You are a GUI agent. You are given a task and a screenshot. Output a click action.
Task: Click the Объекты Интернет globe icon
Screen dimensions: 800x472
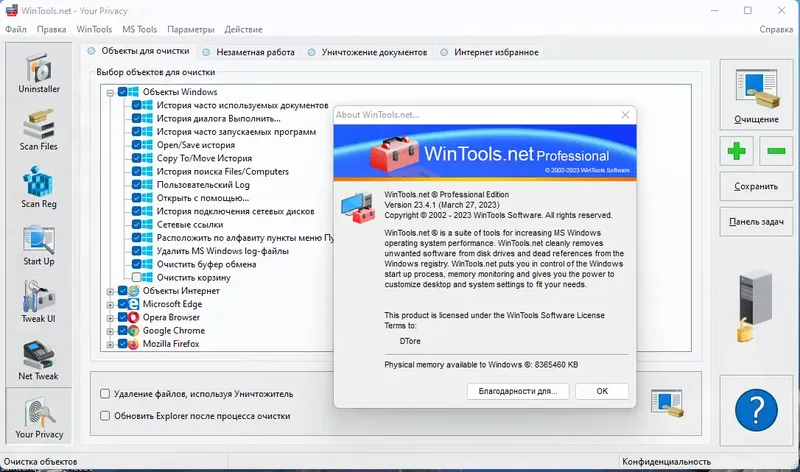(x=134, y=291)
